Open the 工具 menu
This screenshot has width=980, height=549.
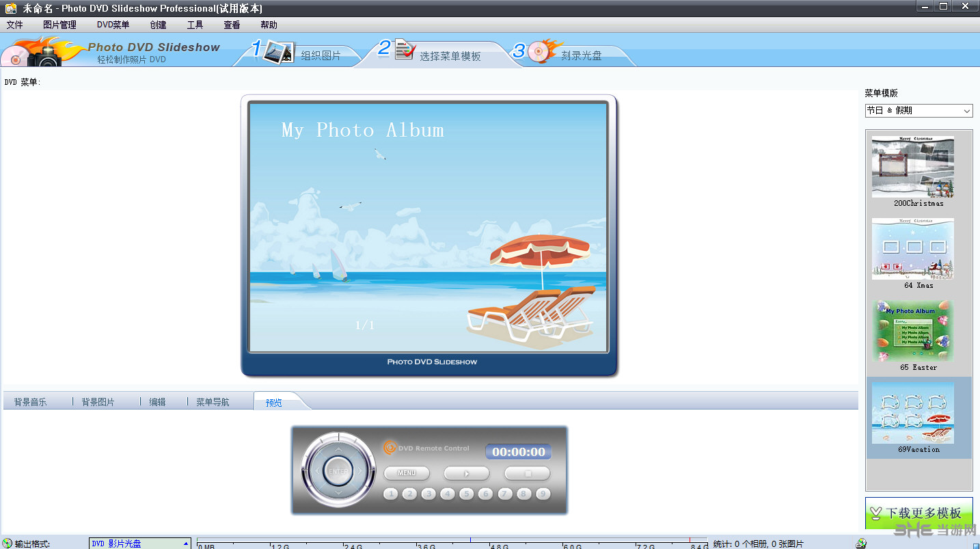tap(195, 25)
